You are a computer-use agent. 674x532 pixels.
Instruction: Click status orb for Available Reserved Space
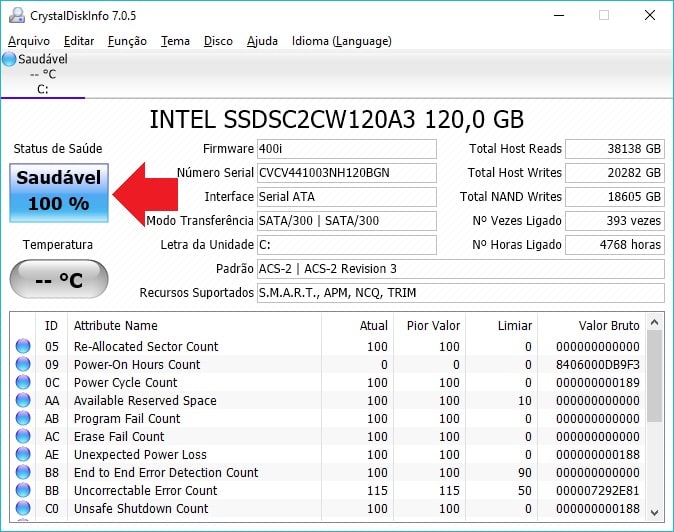click(x=23, y=400)
